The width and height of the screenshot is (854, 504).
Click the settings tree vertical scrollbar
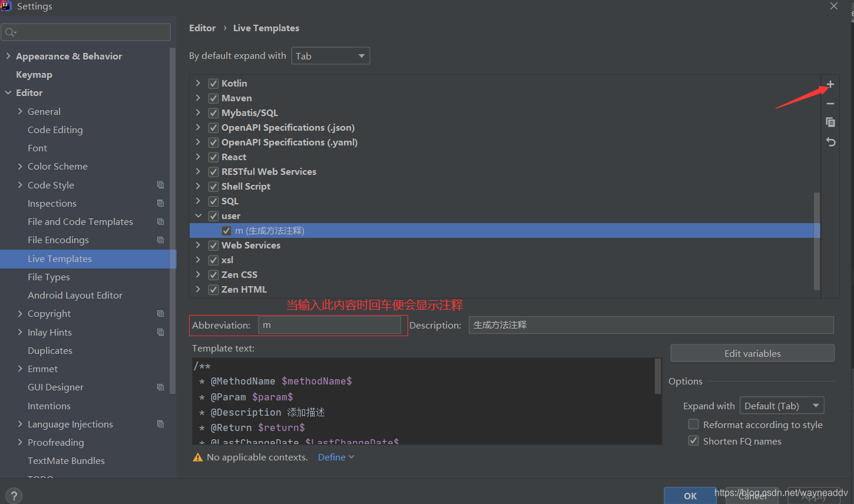tap(173, 221)
